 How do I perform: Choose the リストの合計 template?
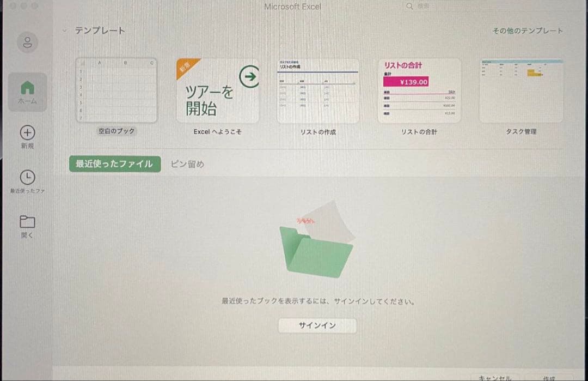419,90
